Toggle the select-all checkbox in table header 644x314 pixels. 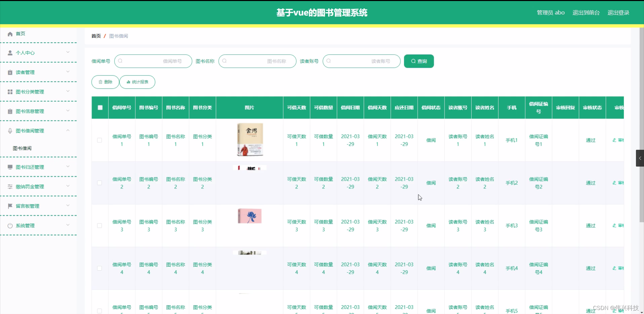click(100, 107)
